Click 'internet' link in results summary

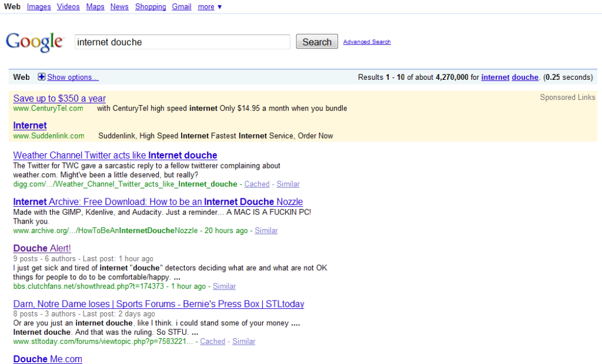pos(495,77)
